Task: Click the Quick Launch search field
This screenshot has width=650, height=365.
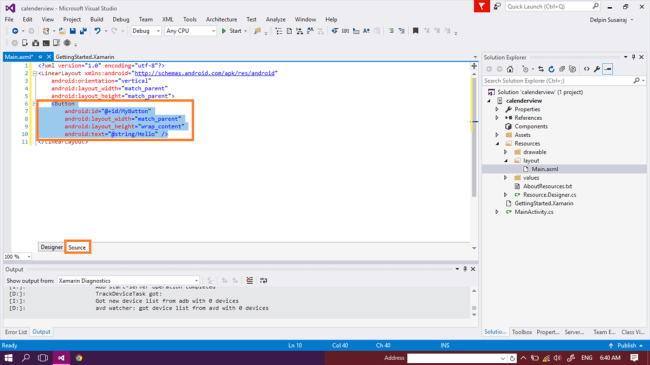Action: (x=552, y=7)
